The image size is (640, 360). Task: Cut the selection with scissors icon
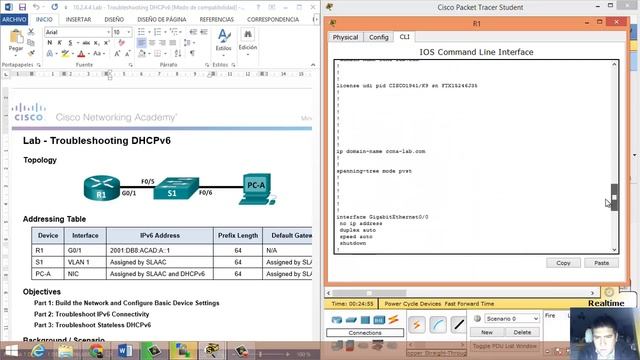click(x=31, y=32)
